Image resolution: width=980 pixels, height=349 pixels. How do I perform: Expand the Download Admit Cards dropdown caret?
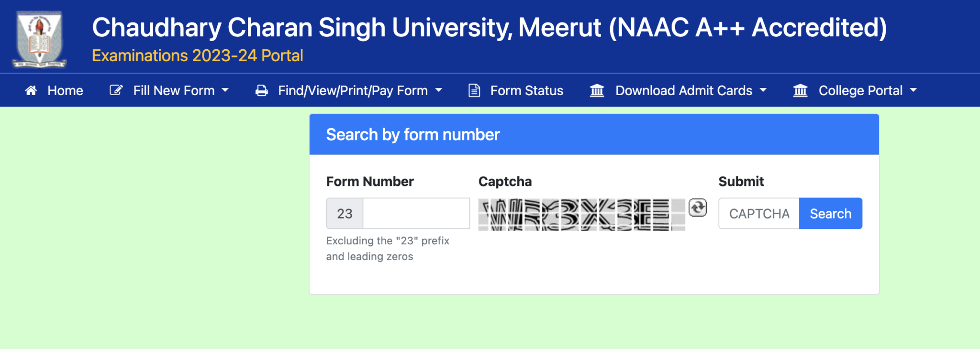[x=763, y=90]
